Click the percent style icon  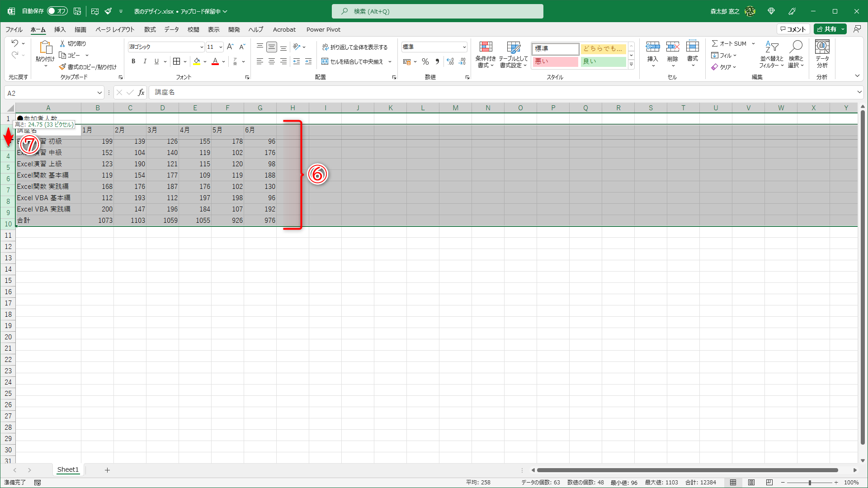425,61
